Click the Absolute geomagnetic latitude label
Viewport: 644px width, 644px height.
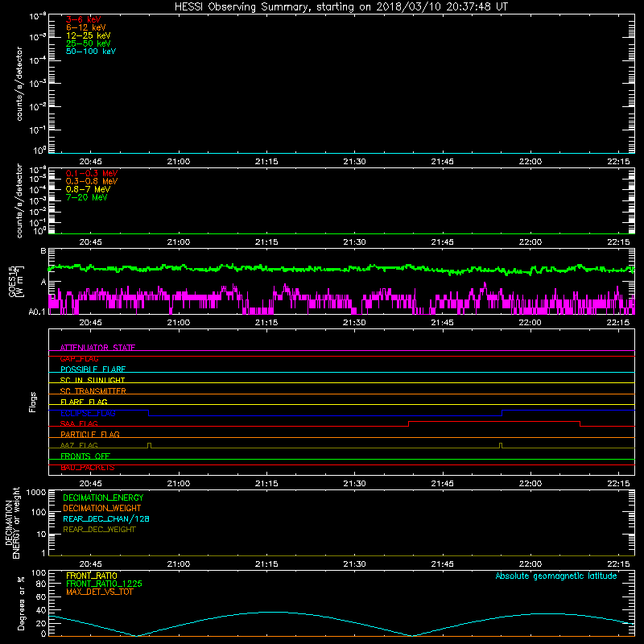click(556, 576)
